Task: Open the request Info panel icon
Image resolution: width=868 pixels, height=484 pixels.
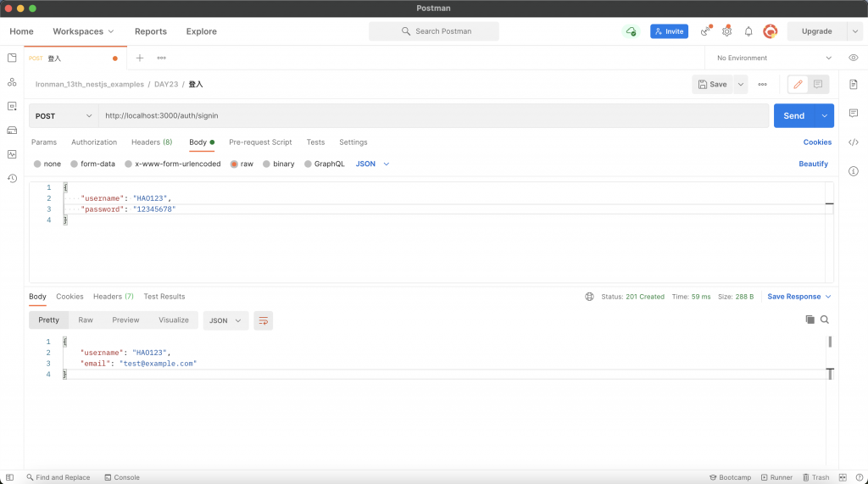Action: pos(853,171)
